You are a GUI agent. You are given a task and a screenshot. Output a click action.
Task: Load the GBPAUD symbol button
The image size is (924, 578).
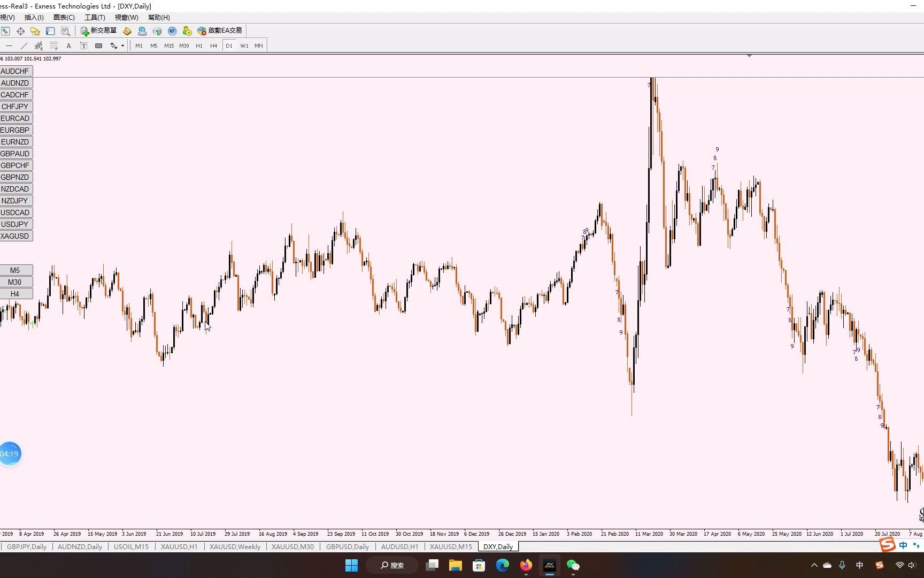(x=16, y=154)
